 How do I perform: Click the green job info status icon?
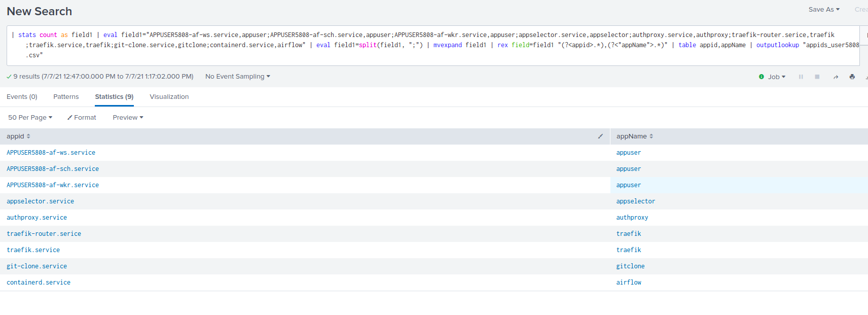coord(761,77)
